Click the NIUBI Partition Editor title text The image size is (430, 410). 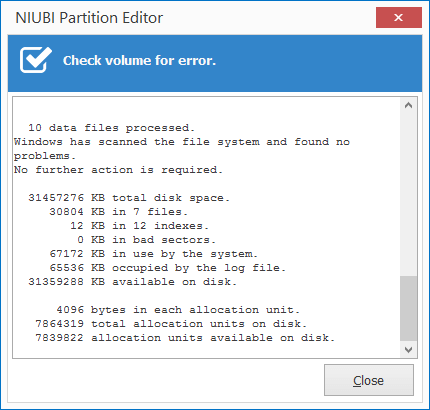coord(89,18)
